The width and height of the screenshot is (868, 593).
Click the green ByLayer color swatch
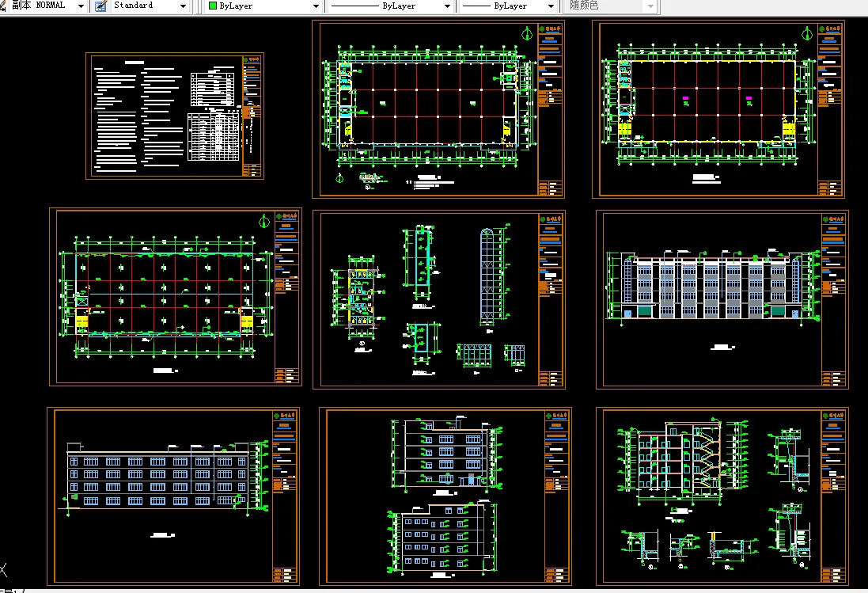pos(213,6)
